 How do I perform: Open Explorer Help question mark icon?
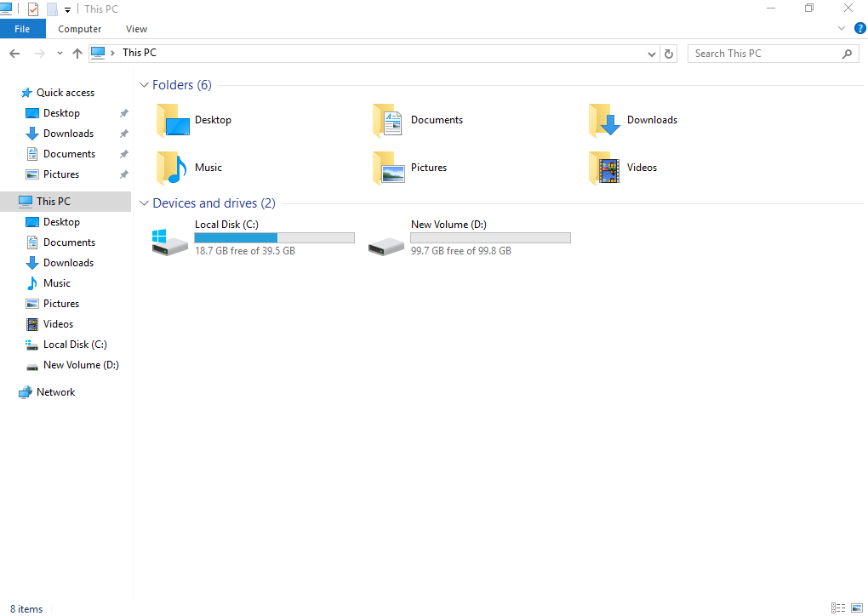(x=859, y=28)
